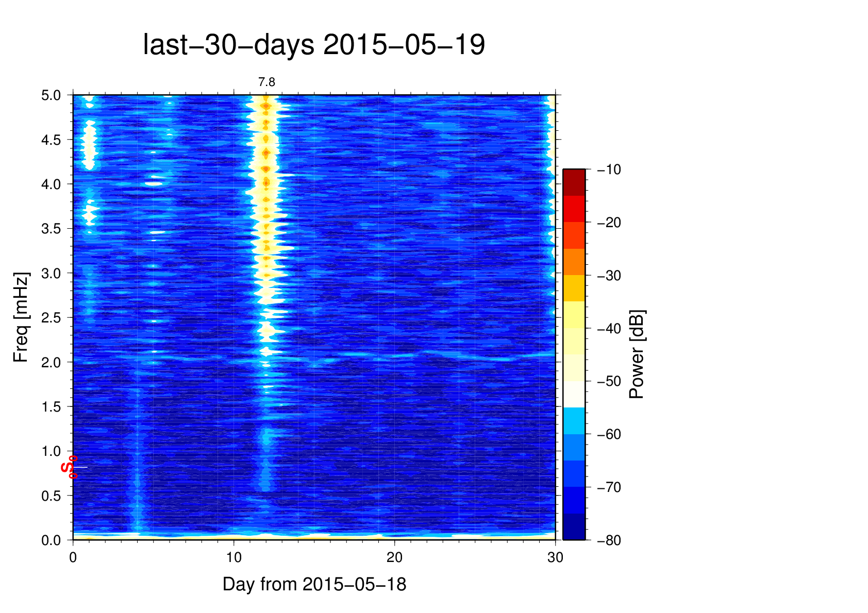Click the 0.0 frequency tick label
The height and width of the screenshot is (613, 868).
point(51,540)
